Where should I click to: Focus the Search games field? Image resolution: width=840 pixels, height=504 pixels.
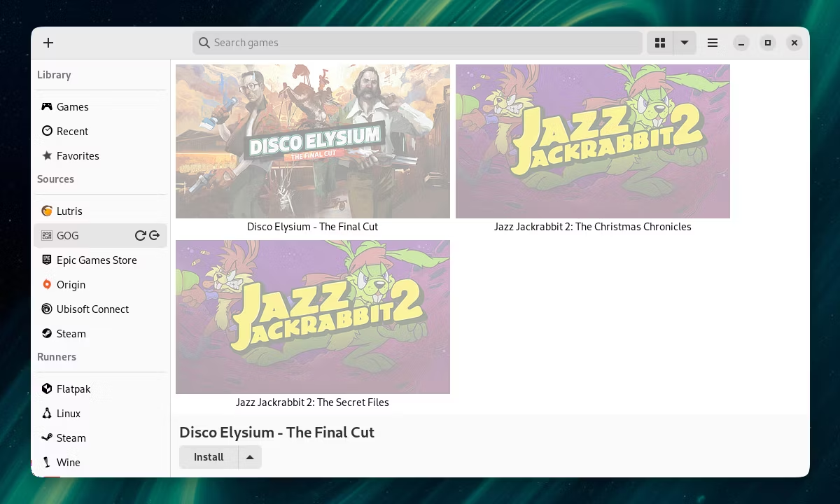[x=417, y=43]
